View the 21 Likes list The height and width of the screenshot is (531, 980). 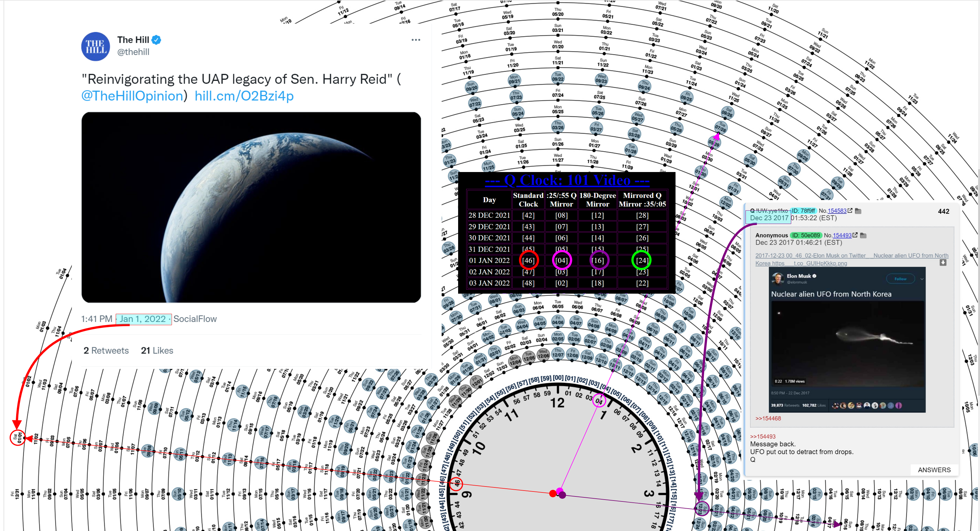157,350
